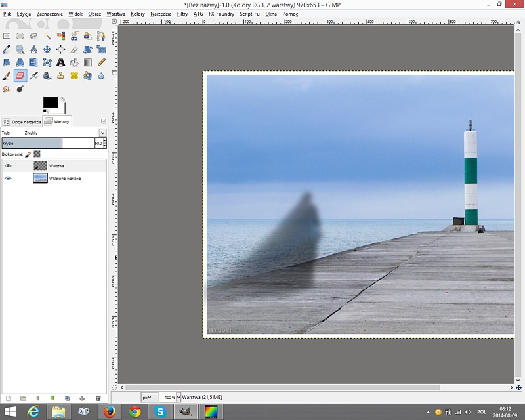Select the Foreground Select tool
The height and width of the screenshot is (420, 525).
88,36
